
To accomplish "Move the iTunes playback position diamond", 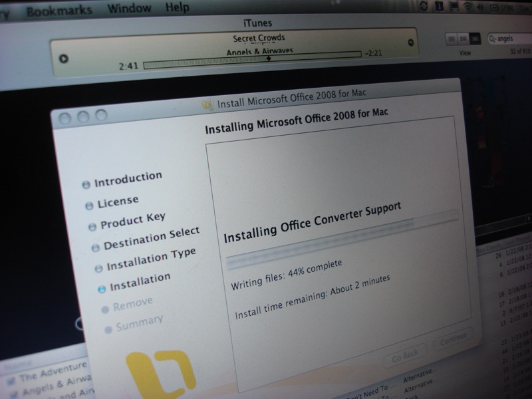I will (x=269, y=59).
